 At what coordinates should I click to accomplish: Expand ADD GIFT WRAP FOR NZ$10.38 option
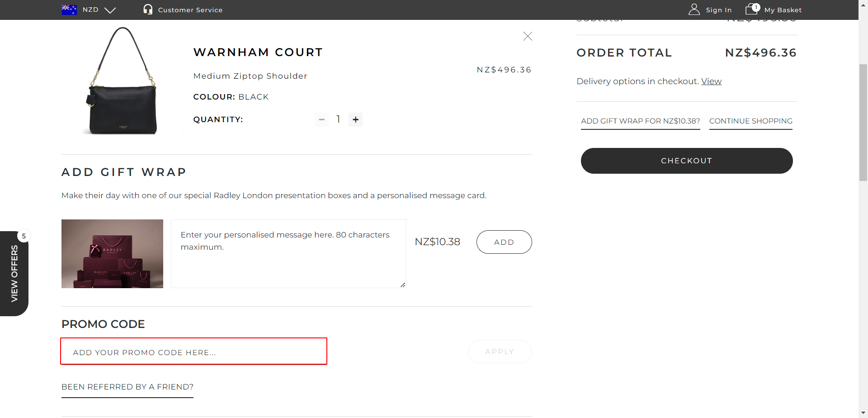point(640,121)
